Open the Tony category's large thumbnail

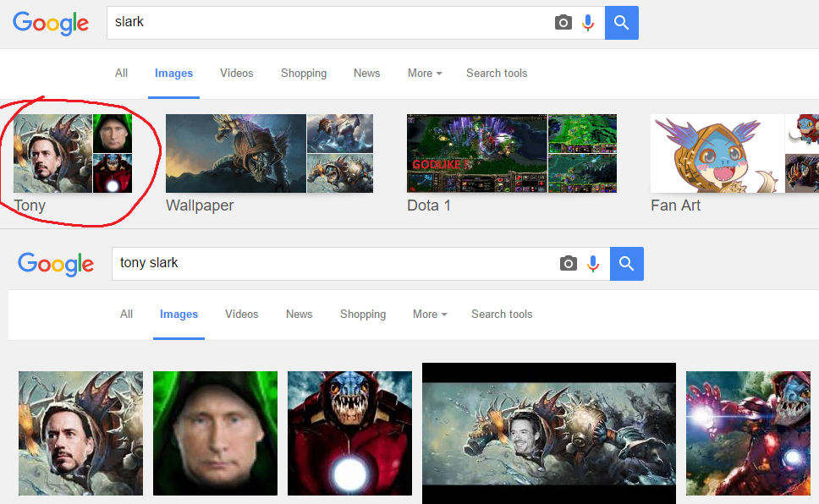pos(52,154)
